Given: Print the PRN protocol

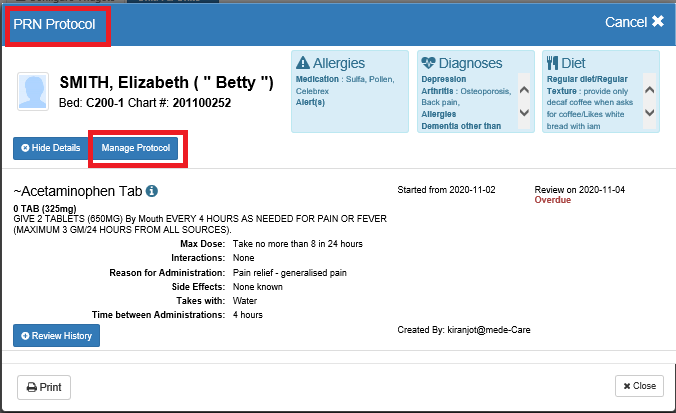Looking at the screenshot, I should pyautogui.click(x=44, y=387).
